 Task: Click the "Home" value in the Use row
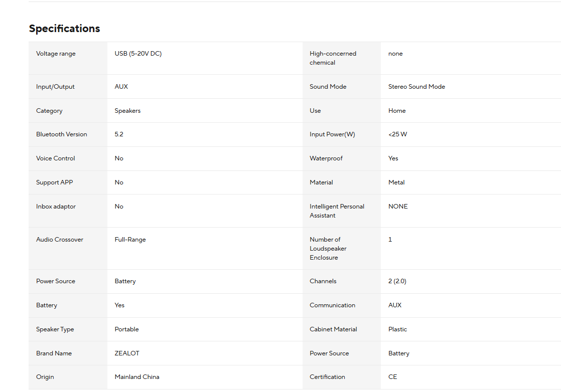point(397,111)
